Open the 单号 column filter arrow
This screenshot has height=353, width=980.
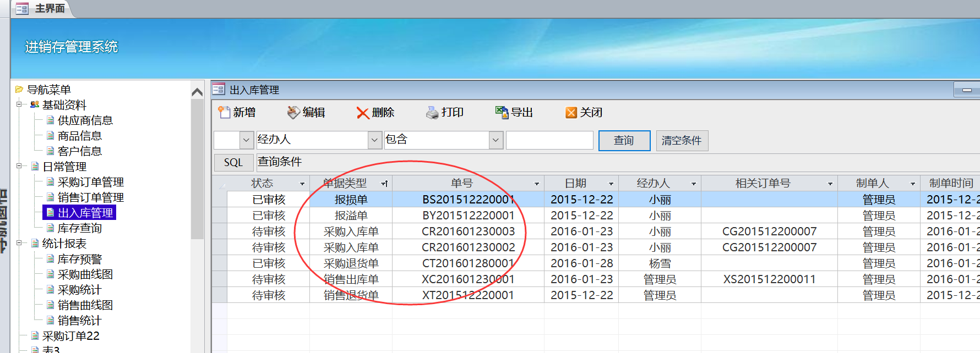click(536, 184)
